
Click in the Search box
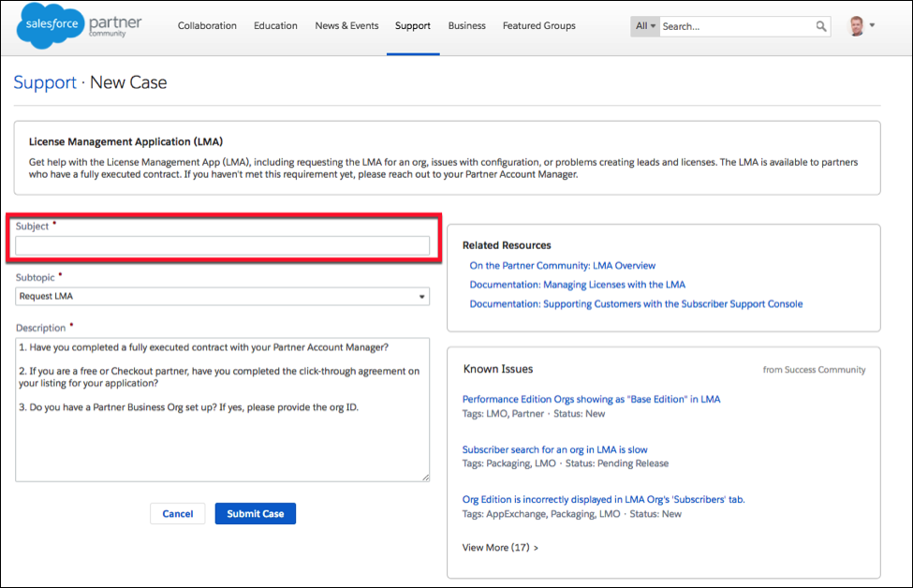(x=737, y=26)
